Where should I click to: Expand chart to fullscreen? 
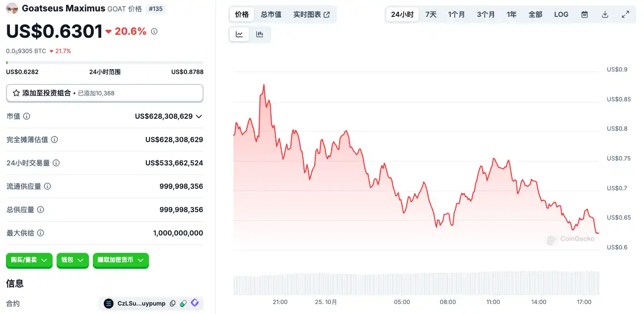(x=625, y=14)
